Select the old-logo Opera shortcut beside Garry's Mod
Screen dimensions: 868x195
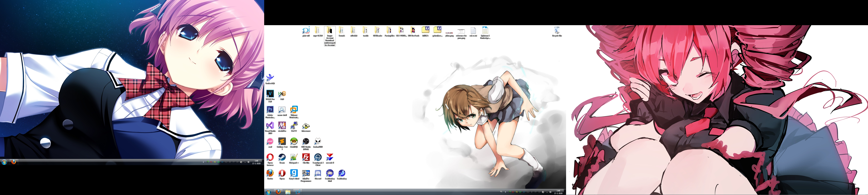282,174
